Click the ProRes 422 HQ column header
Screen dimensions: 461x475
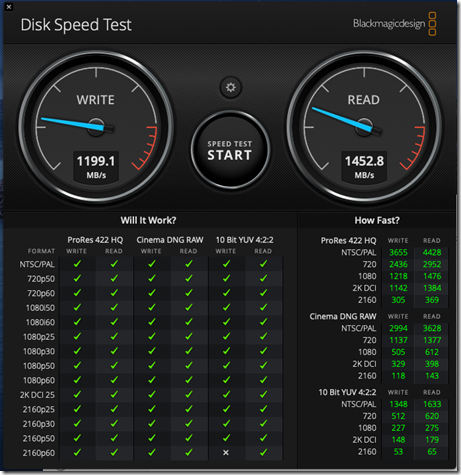(x=95, y=240)
